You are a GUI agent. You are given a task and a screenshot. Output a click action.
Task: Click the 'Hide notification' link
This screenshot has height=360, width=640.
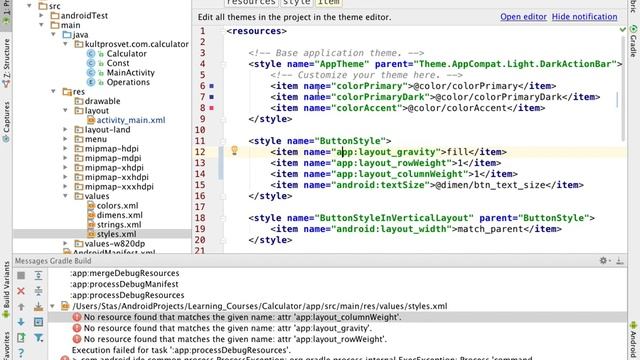point(584,17)
